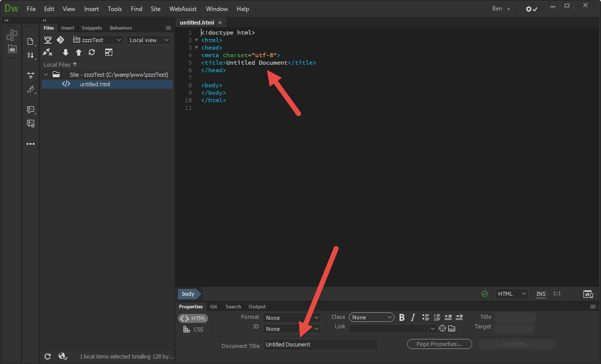Image resolution: width=601 pixels, height=364 pixels.
Task: Toggle Bold formatting in Properties
Action: pos(402,317)
